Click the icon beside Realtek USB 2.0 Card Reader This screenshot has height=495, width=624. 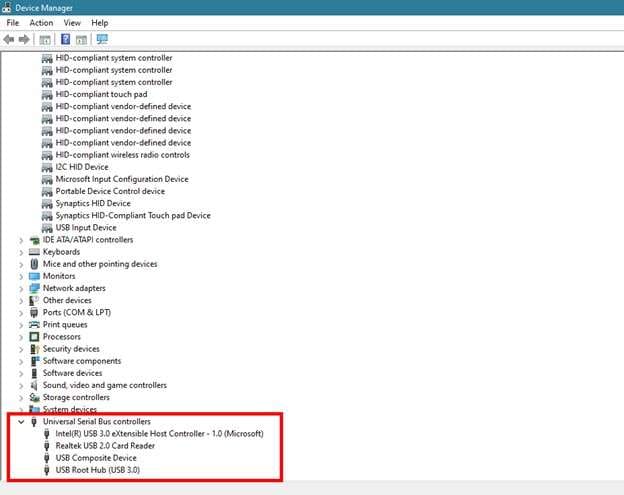[x=47, y=446]
